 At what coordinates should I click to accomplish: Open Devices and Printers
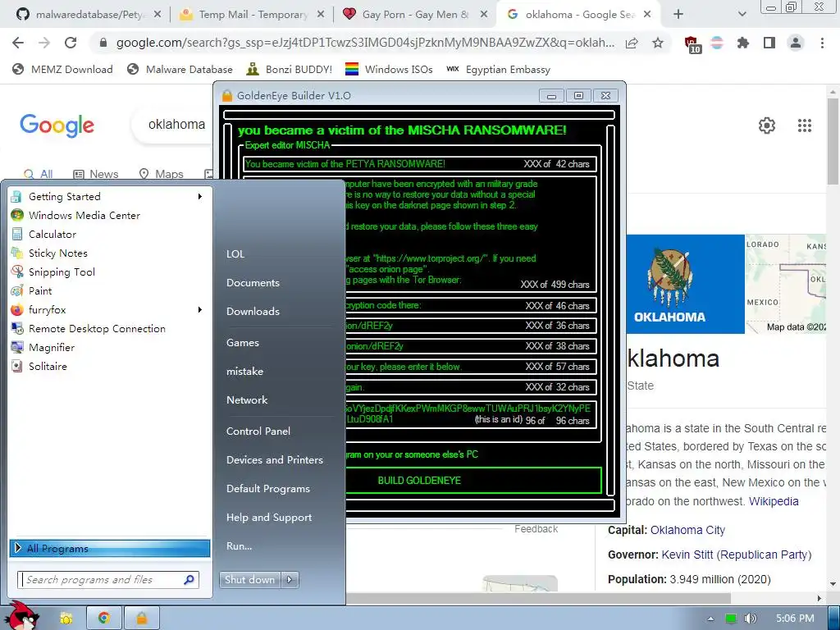(275, 459)
